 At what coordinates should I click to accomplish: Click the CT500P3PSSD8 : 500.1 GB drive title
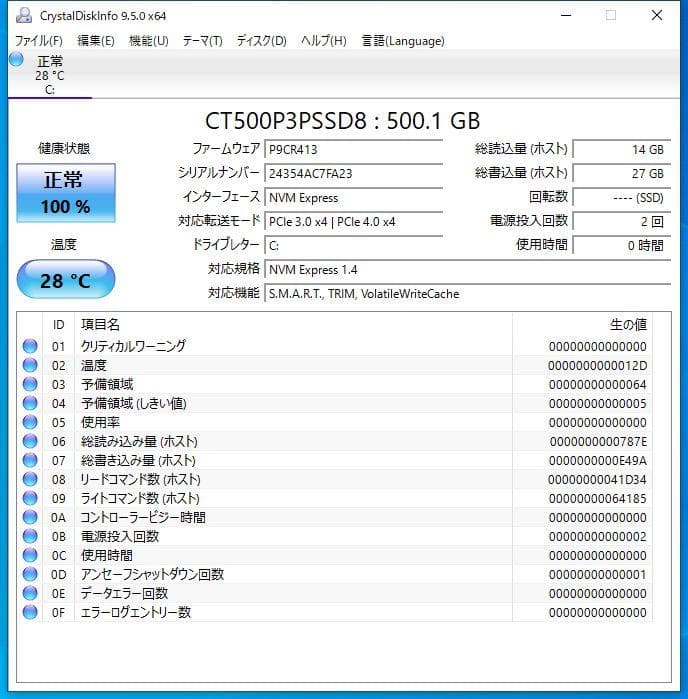(342, 121)
